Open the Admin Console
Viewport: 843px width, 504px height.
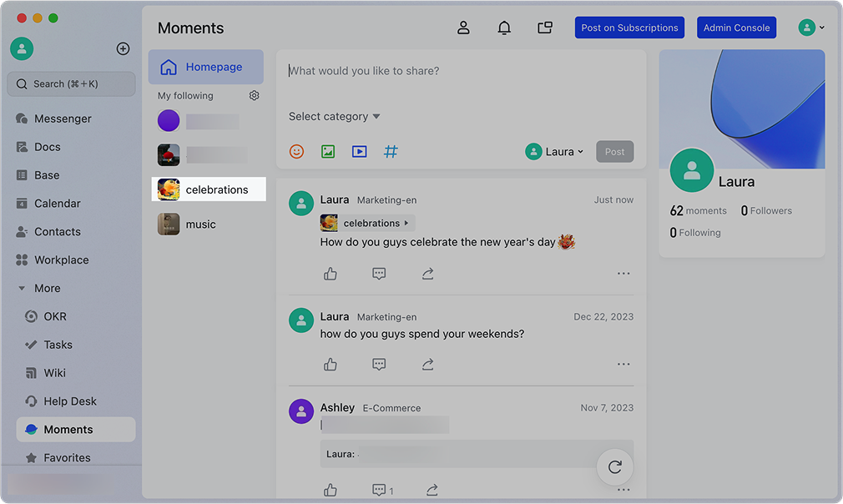click(x=736, y=28)
